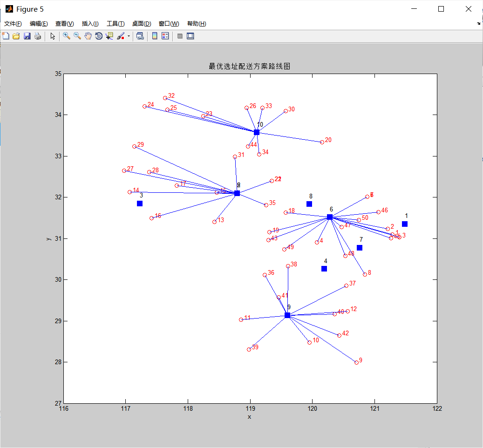
Task: Click the blue square labeled 9
Action: tap(287, 315)
